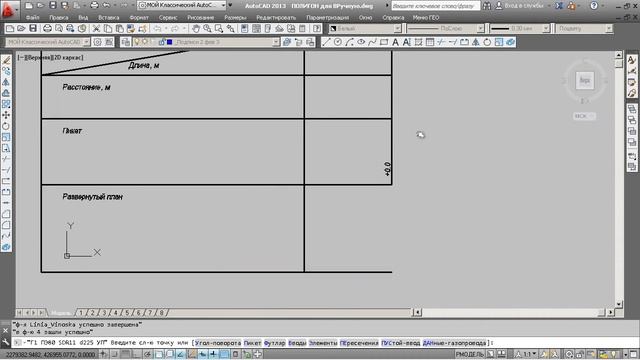Expand the quick access toolbar customize arrow
Viewport: 640px width, 360px height.
[x=230, y=5]
